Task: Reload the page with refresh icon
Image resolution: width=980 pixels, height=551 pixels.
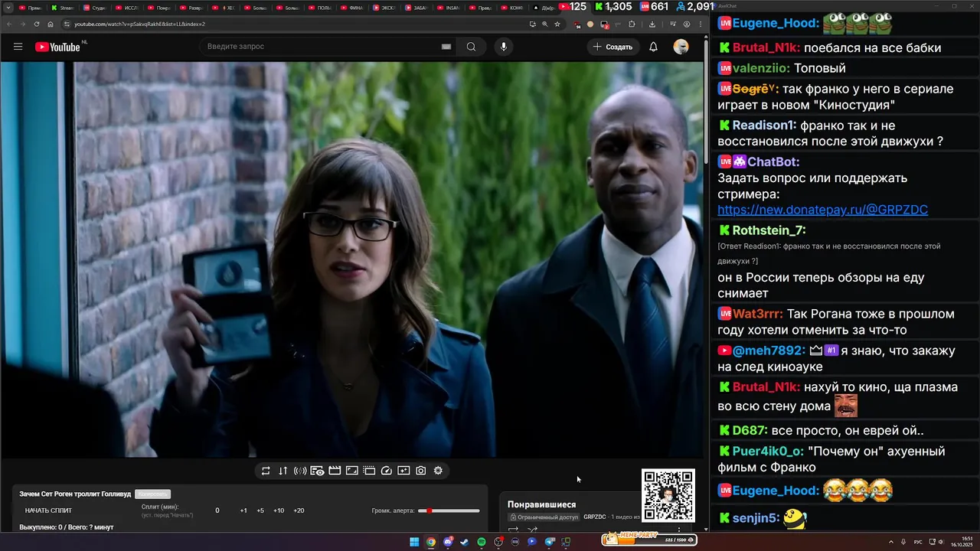Action: click(37, 24)
